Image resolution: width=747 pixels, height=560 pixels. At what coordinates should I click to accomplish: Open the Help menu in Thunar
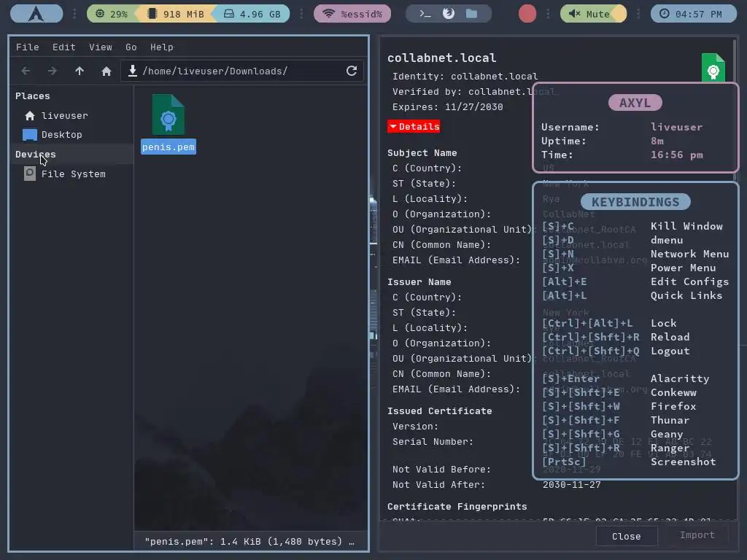point(161,47)
